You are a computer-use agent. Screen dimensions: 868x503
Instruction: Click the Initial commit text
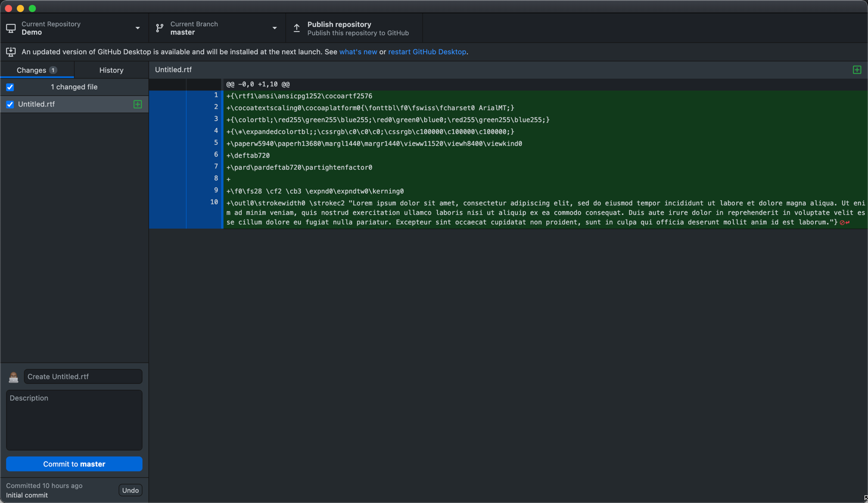(x=27, y=495)
